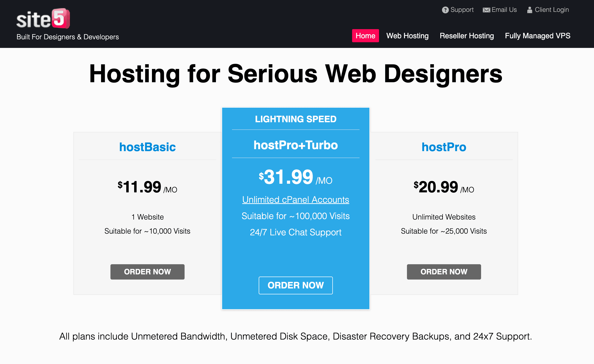Order the hostPro+Turbo plan now
594x364 pixels.
(x=296, y=285)
